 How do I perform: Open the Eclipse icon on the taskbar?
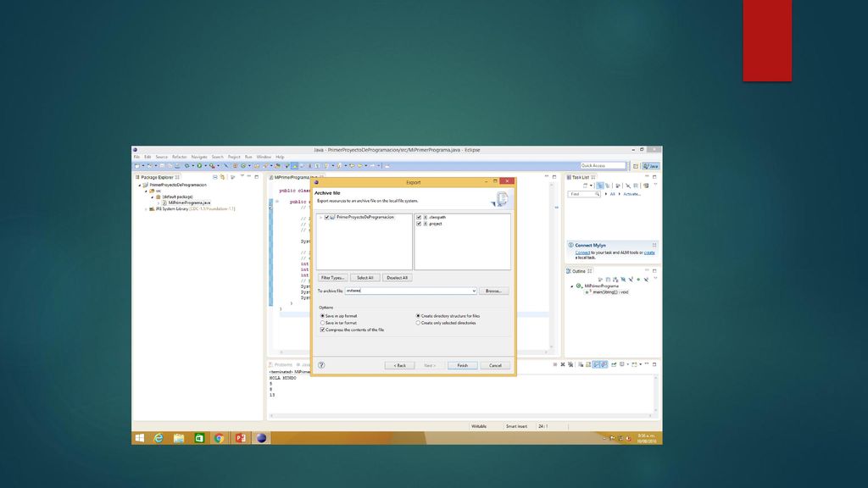coord(261,438)
